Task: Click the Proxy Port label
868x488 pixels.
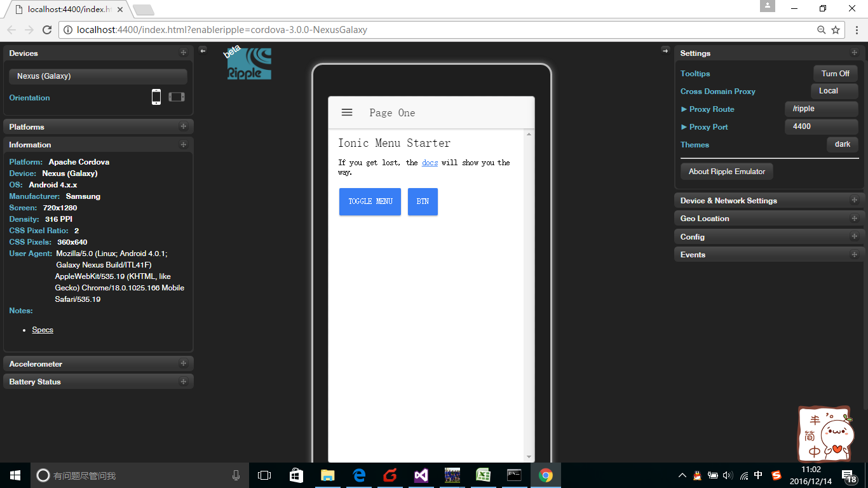Action: tap(709, 127)
